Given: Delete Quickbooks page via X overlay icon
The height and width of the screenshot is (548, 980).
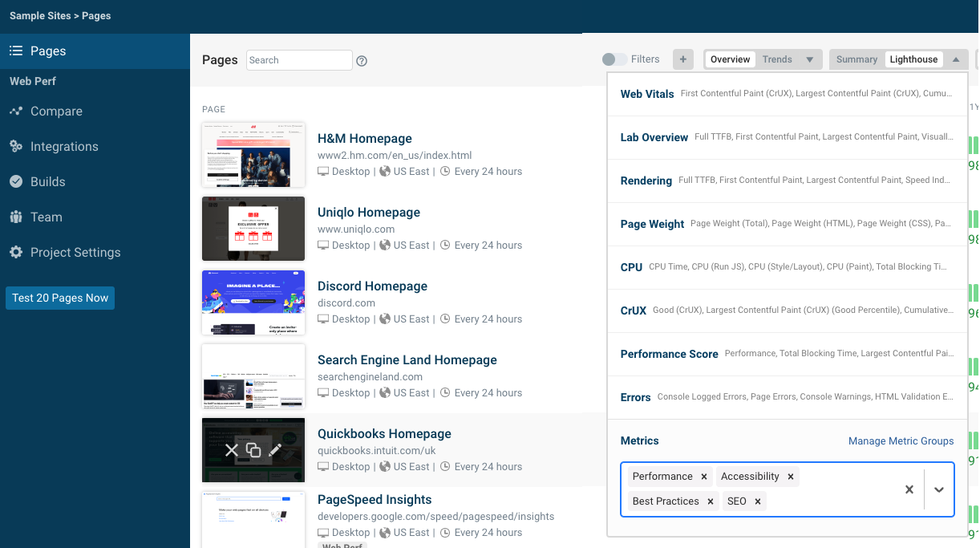Looking at the screenshot, I should 232,450.
